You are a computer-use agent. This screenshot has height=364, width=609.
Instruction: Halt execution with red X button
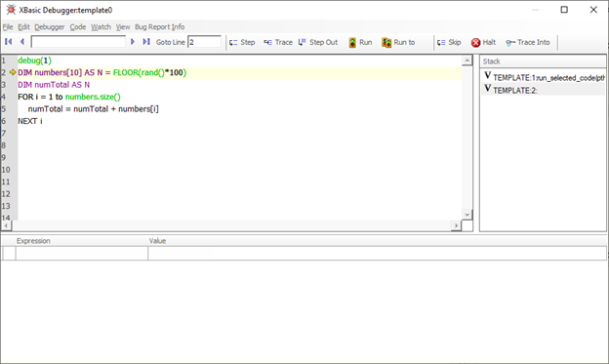point(483,42)
